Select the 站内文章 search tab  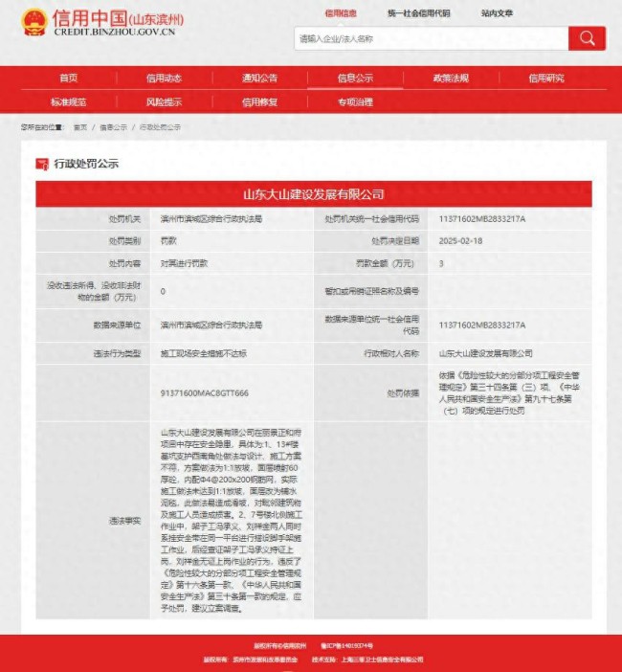(x=497, y=13)
